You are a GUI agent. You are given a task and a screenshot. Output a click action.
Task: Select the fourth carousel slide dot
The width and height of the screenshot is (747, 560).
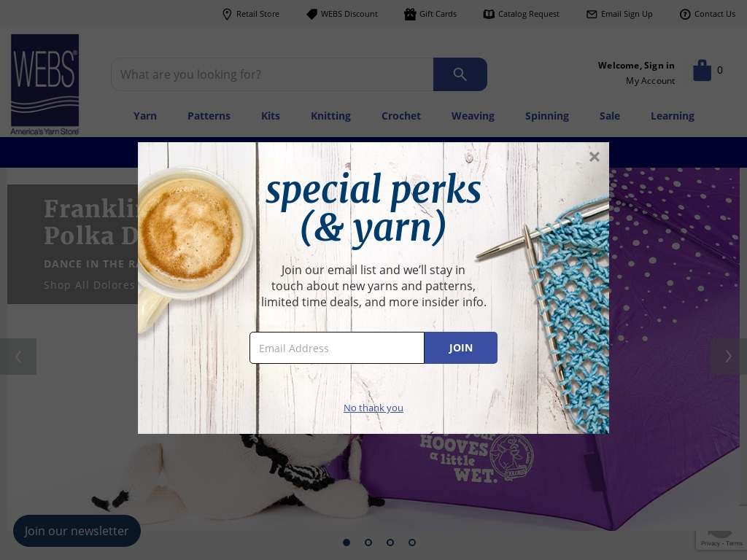(412, 542)
